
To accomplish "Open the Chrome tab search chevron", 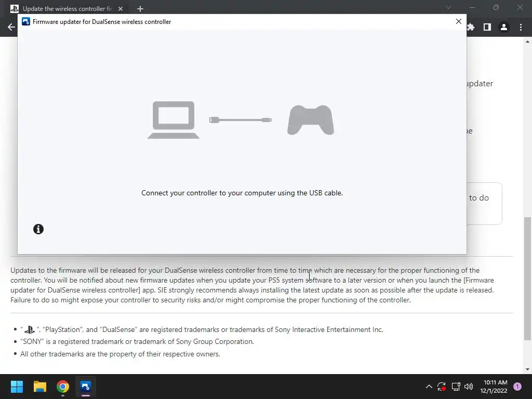I will coord(448,7).
